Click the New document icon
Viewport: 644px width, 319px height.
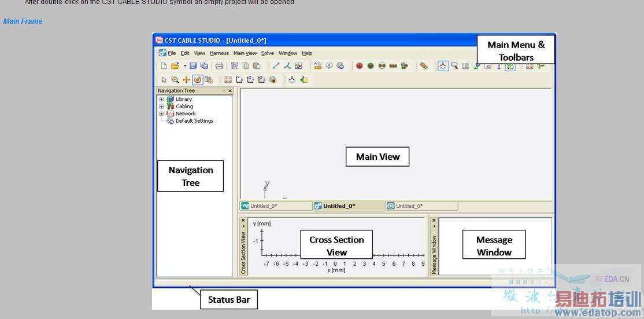point(164,66)
